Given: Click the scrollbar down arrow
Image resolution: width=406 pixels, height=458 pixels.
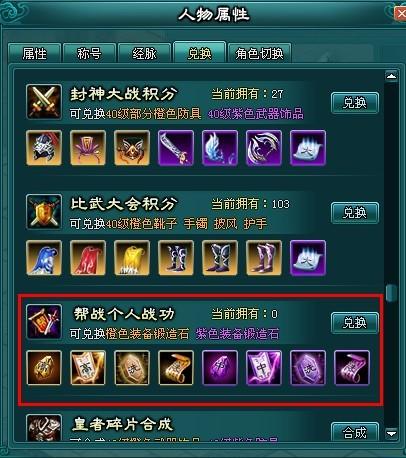Looking at the screenshot, I should pos(391,433).
